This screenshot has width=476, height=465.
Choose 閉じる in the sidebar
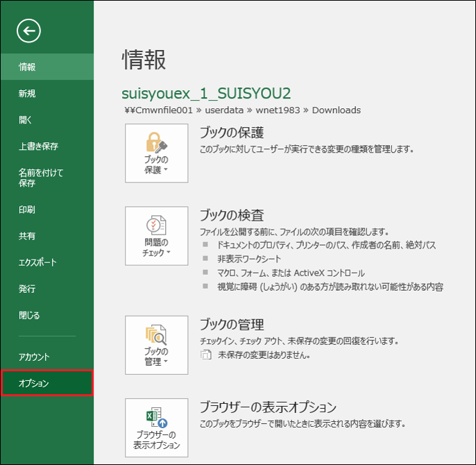(47, 315)
